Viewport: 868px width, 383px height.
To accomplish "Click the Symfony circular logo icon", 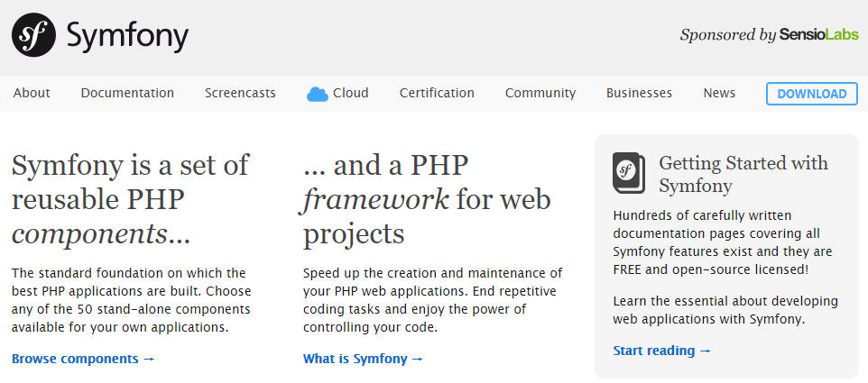I will 34,36.
